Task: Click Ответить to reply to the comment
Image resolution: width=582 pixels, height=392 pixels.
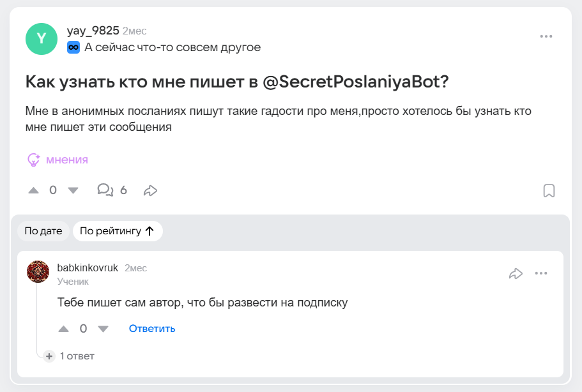Action: point(151,328)
